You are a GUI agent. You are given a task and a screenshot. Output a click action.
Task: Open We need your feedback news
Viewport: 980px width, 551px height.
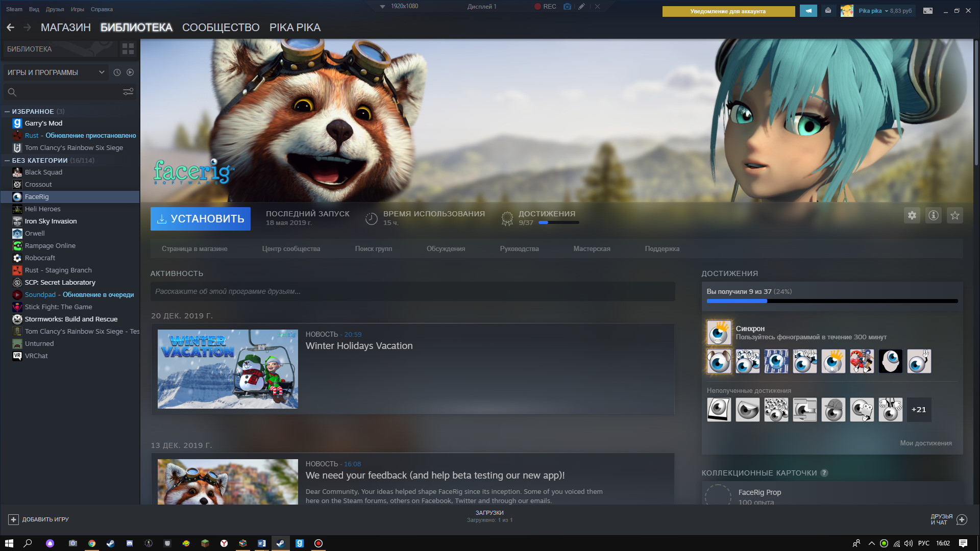click(x=435, y=475)
